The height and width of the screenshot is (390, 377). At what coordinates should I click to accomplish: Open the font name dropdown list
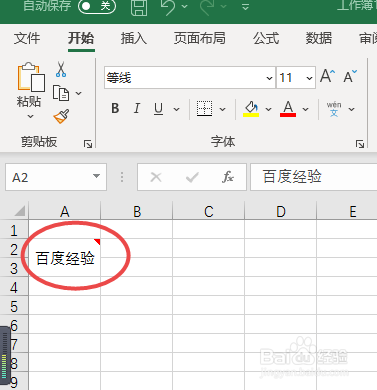pos(269,78)
